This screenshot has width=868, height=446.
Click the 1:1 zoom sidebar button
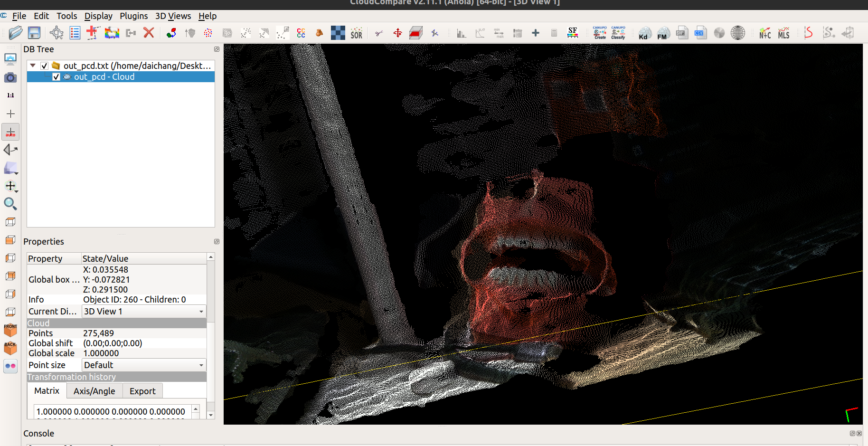pyautogui.click(x=10, y=95)
